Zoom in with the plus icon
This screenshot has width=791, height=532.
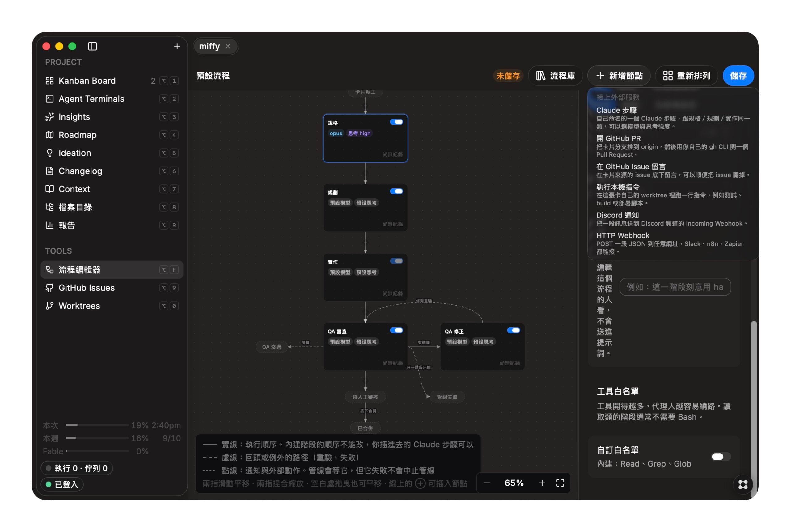(542, 483)
